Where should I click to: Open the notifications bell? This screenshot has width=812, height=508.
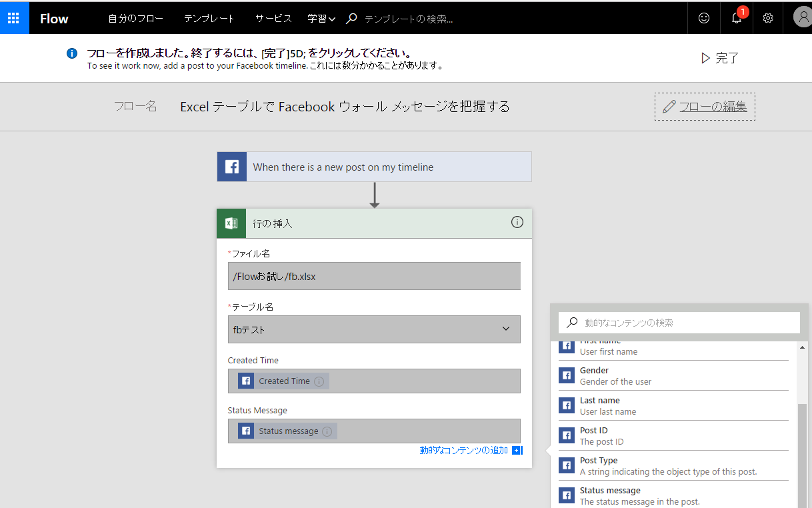(x=735, y=18)
